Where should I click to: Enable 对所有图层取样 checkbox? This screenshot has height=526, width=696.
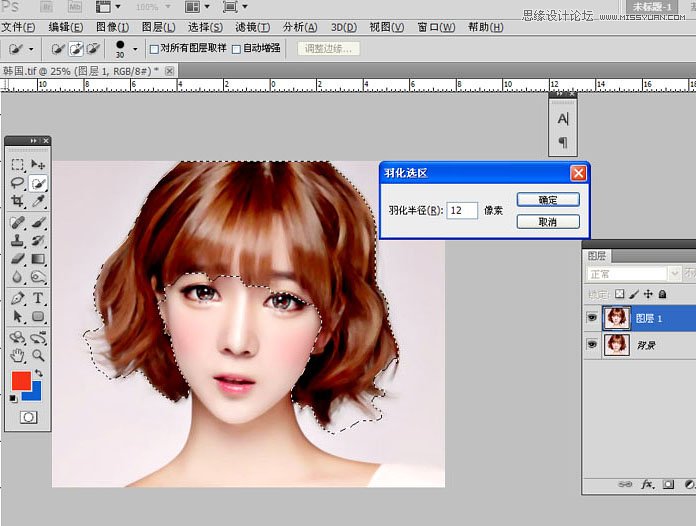pos(154,48)
